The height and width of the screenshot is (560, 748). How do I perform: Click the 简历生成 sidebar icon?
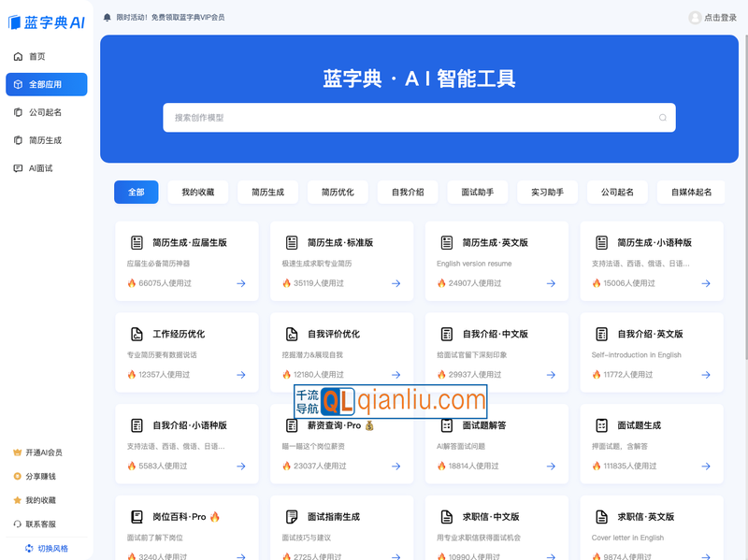pos(19,140)
